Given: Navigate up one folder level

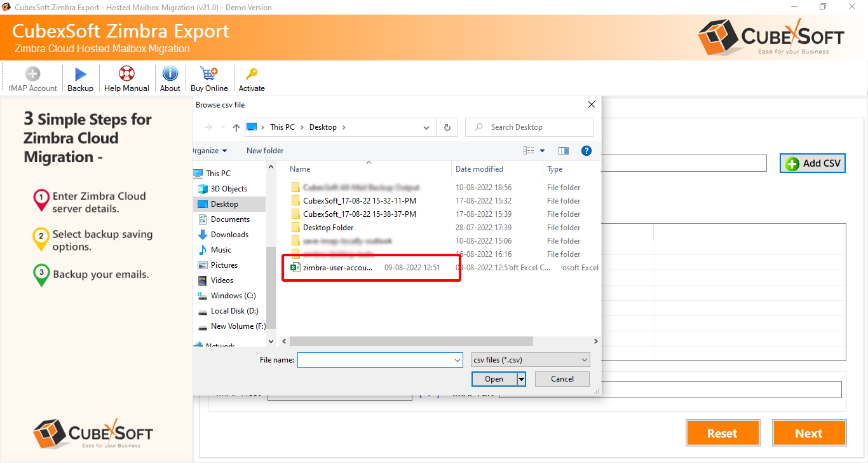Looking at the screenshot, I should click(236, 127).
